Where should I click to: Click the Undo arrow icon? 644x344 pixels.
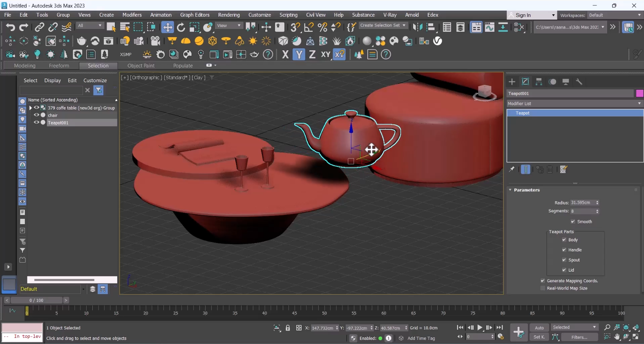(x=10, y=27)
